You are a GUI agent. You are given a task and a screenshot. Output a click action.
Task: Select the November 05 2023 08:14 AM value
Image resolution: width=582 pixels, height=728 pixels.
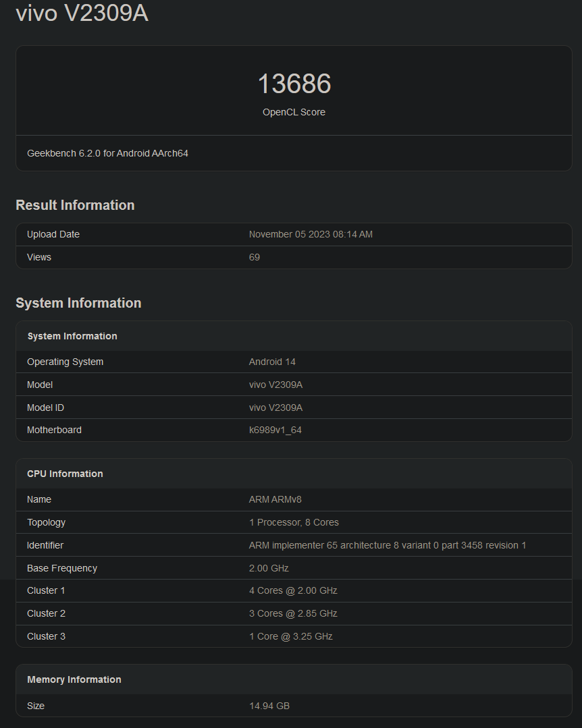pyautogui.click(x=311, y=235)
